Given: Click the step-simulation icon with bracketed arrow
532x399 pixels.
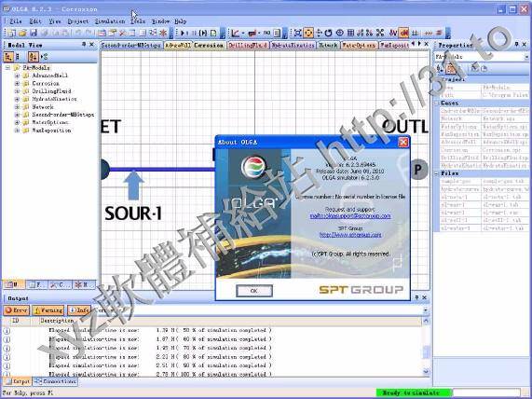Looking at the screenshot, I should [x=203, y=33].
